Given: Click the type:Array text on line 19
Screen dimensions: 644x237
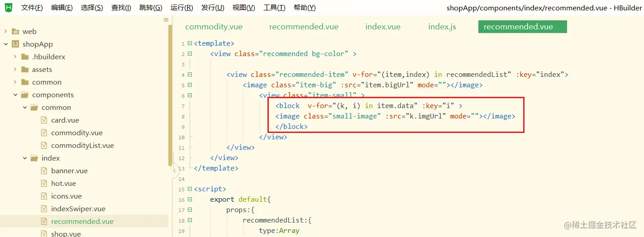Looking at the screenshot, I should [279, 231].
